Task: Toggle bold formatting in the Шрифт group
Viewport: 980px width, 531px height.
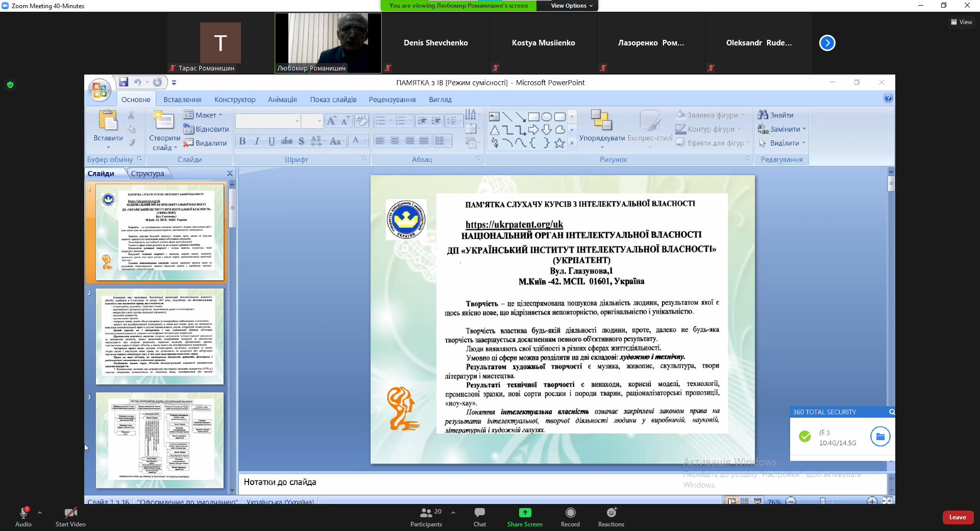Action: pos(242,141)
